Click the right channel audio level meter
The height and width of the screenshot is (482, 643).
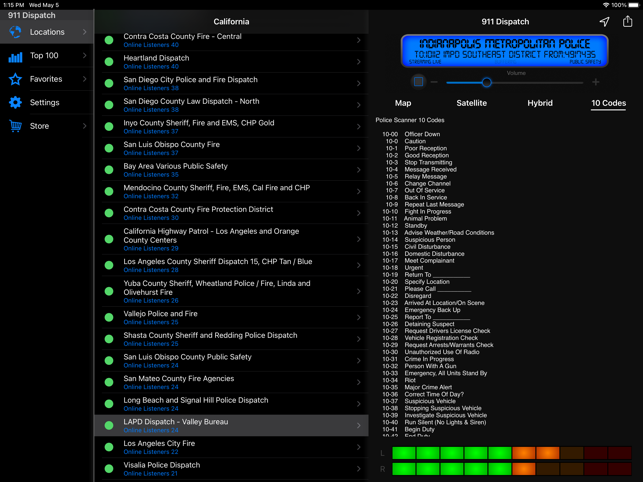[x=511, y=469]
